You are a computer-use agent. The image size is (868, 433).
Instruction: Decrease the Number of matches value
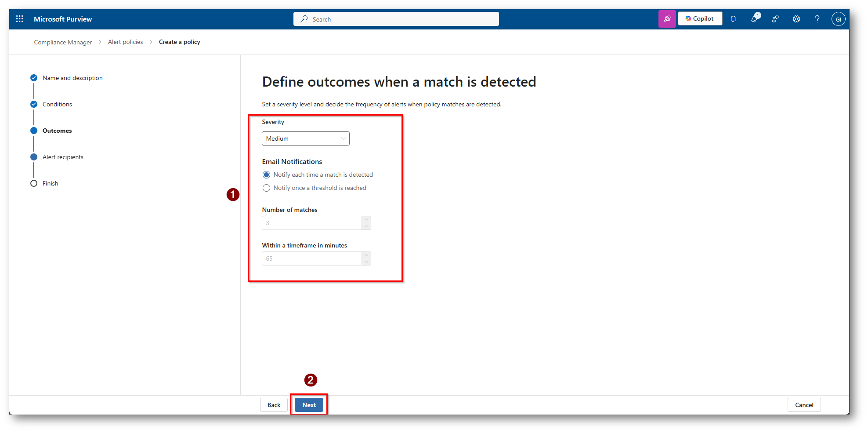click(x=366, y=226)
